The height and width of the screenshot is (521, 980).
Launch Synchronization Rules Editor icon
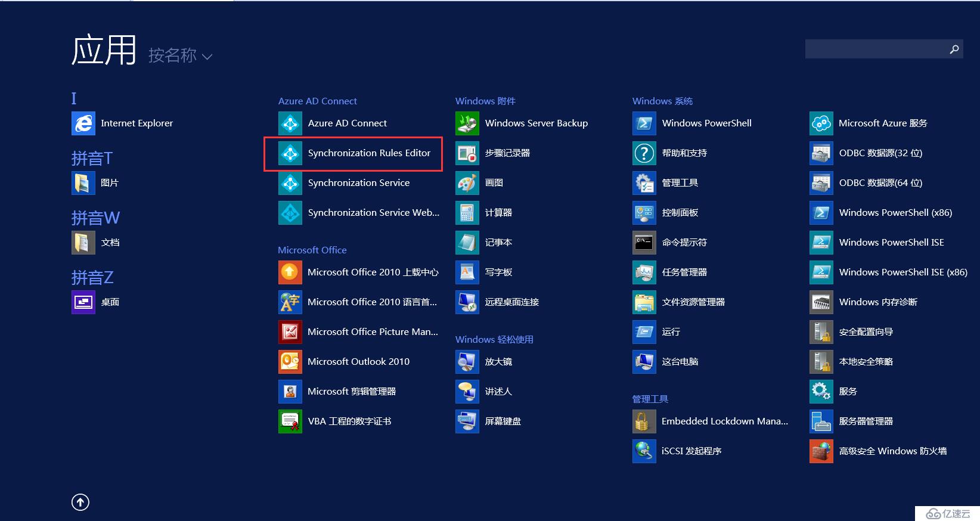290,153
